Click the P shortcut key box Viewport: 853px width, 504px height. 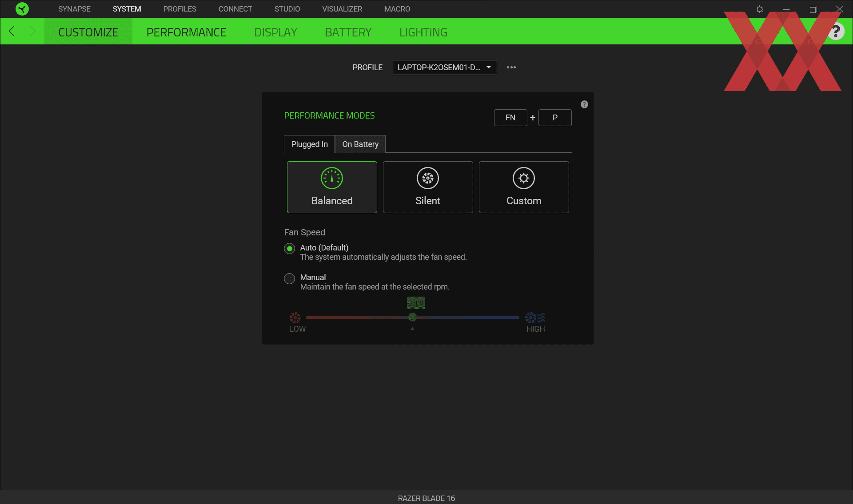point(555,118)
